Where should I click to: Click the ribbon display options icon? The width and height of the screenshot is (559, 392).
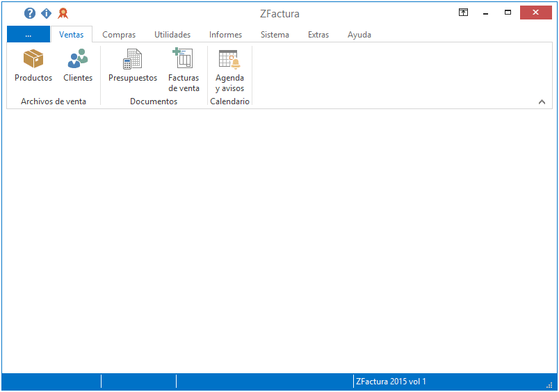[463, 13]
